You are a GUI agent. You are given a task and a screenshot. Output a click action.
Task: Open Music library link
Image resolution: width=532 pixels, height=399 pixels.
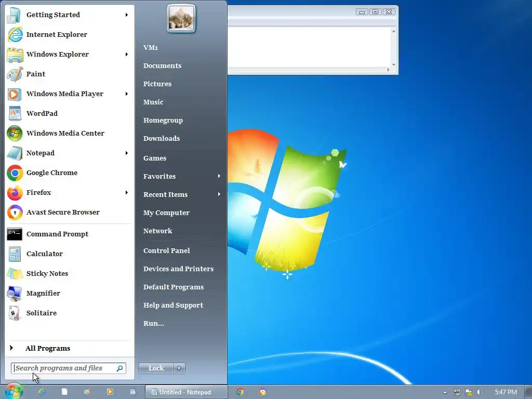(x=153, y=102)
